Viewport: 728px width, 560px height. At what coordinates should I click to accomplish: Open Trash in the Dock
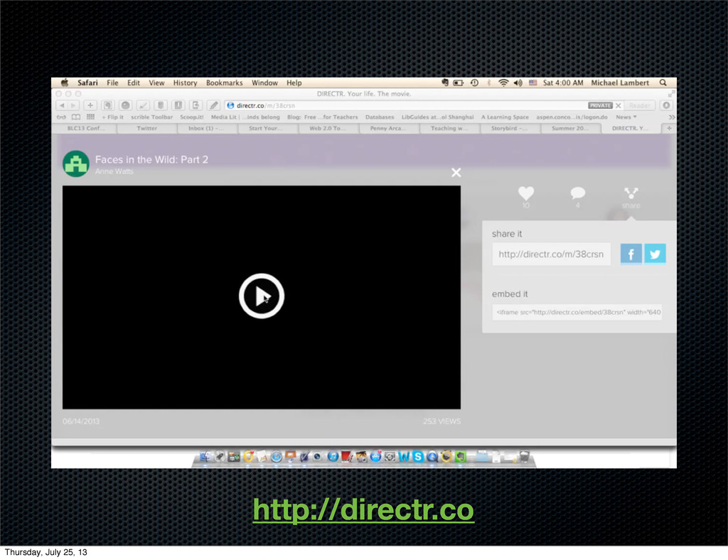[524, 456]
